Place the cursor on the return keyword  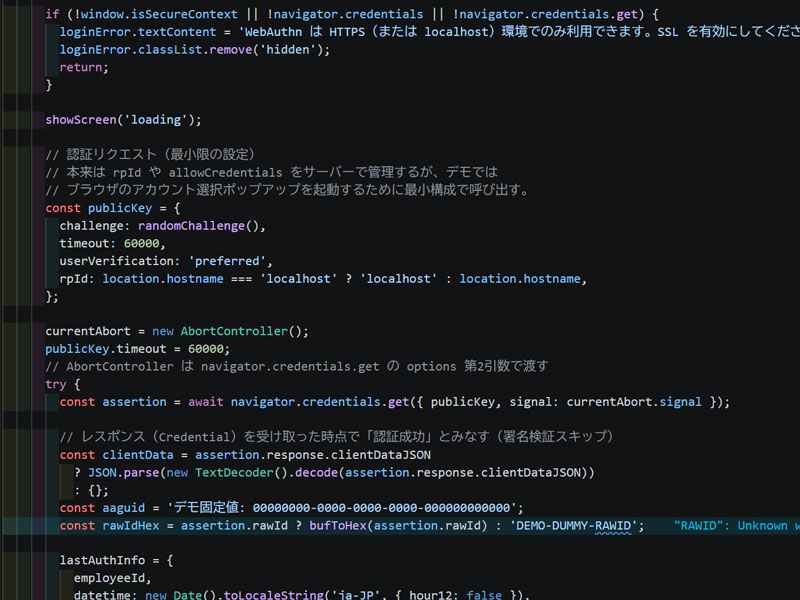(x=81, y=67)
